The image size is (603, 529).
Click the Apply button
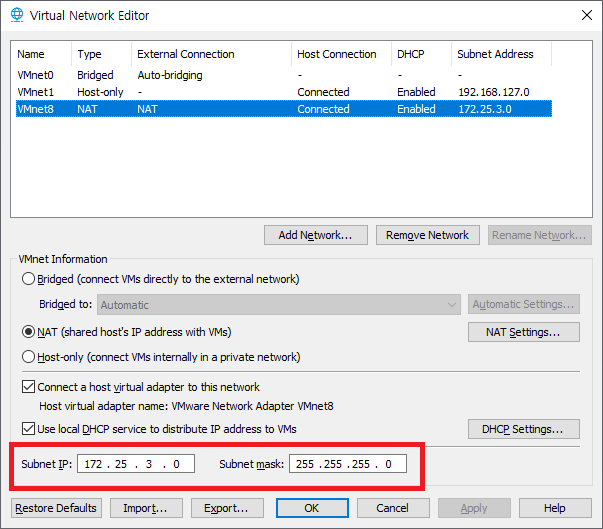[x=474, y=508]
